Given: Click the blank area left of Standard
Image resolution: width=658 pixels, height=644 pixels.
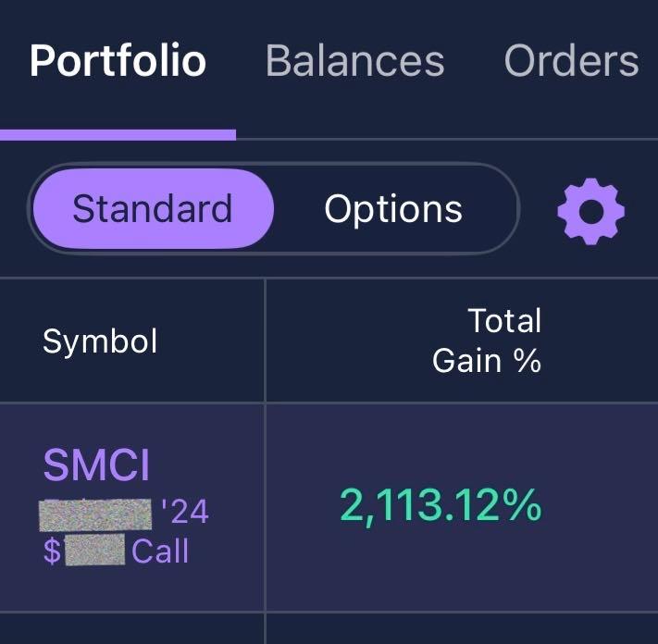Looking at the screenshot, I should click(x=13, y=209).
